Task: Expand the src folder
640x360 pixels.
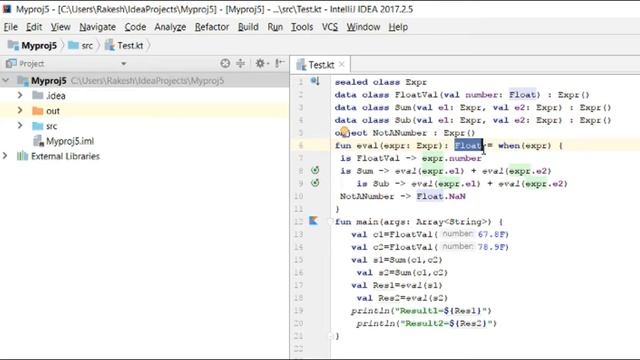Action: (x=20, y=125)
